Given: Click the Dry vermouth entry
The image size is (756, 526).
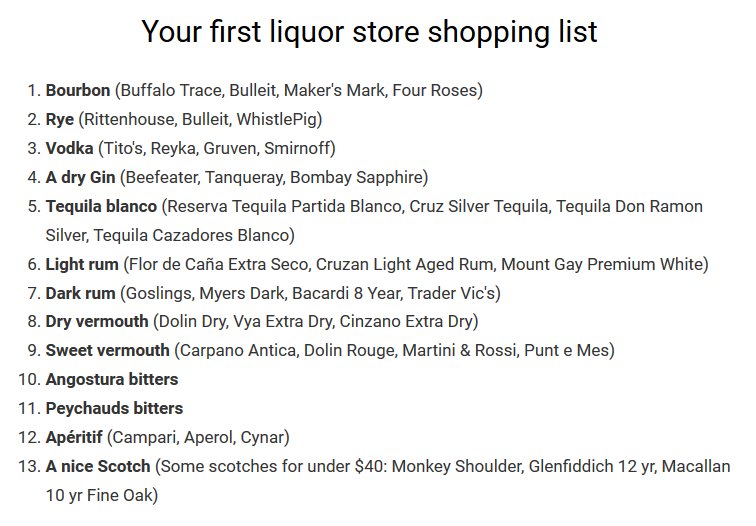Looking at the screenshot, I should coord(97,321).
